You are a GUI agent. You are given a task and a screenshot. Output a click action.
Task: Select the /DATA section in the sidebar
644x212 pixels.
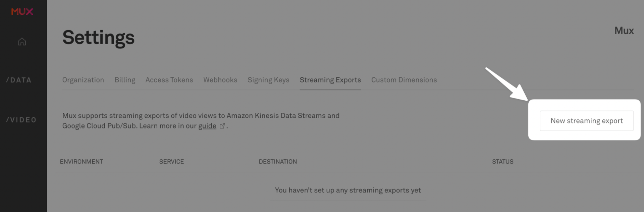click(x=18, y=80)
